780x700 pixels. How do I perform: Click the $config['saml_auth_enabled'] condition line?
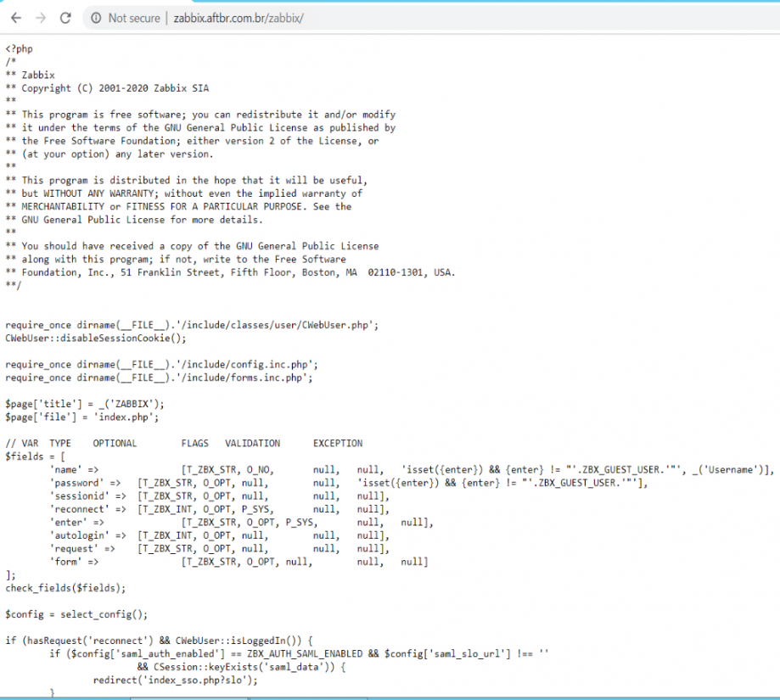[x=299, y=654]
